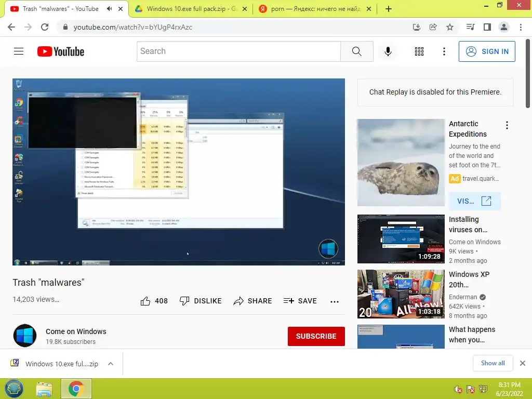The image size is (532, 399).
Task: Click the VIS... ad visit button
Action: 475,201
